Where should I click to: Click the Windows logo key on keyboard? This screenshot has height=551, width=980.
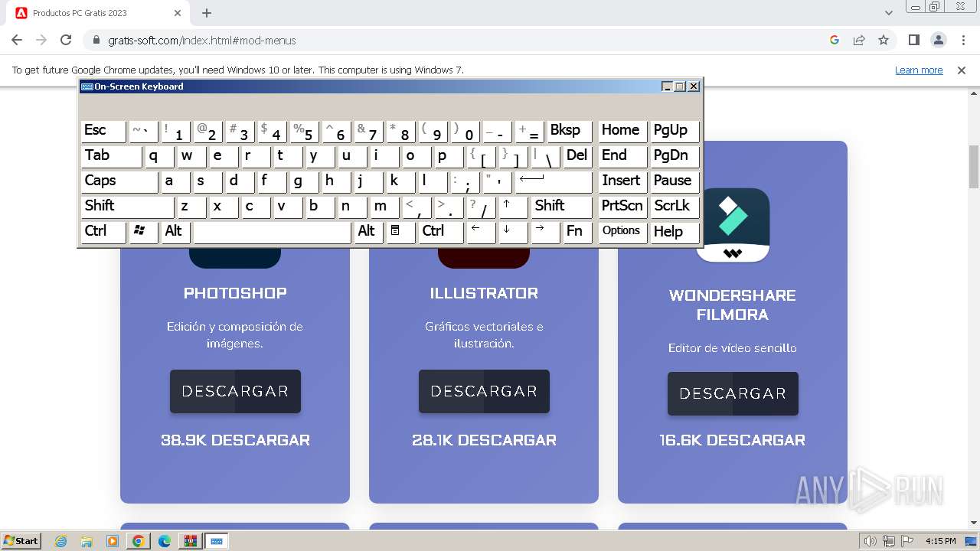tap(143, 232)
